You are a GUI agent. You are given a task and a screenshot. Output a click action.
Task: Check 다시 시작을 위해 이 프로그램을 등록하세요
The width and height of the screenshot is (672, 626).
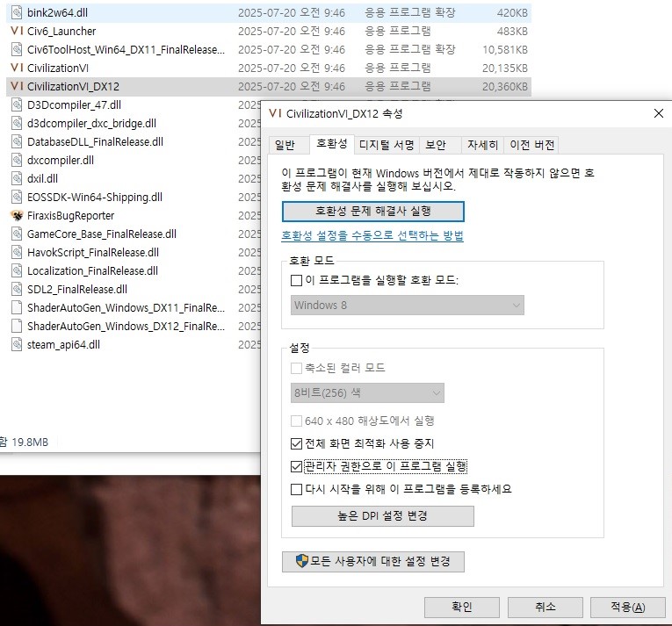[296, 489]
